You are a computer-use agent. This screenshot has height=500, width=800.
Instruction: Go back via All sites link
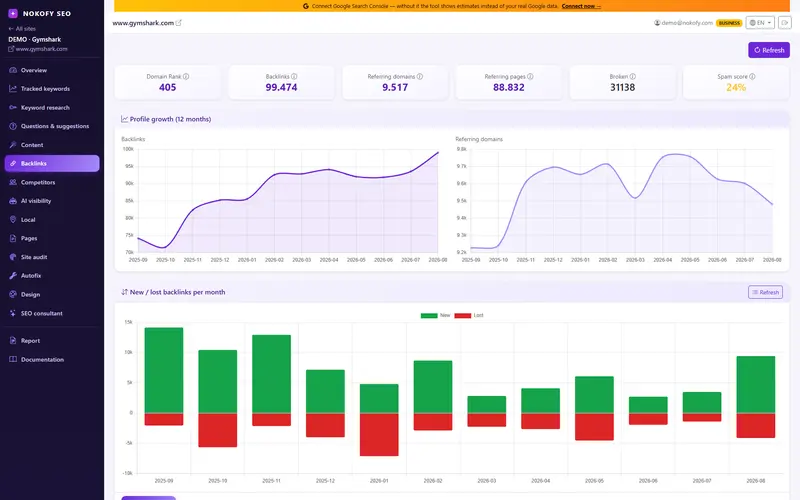[22, 29]
